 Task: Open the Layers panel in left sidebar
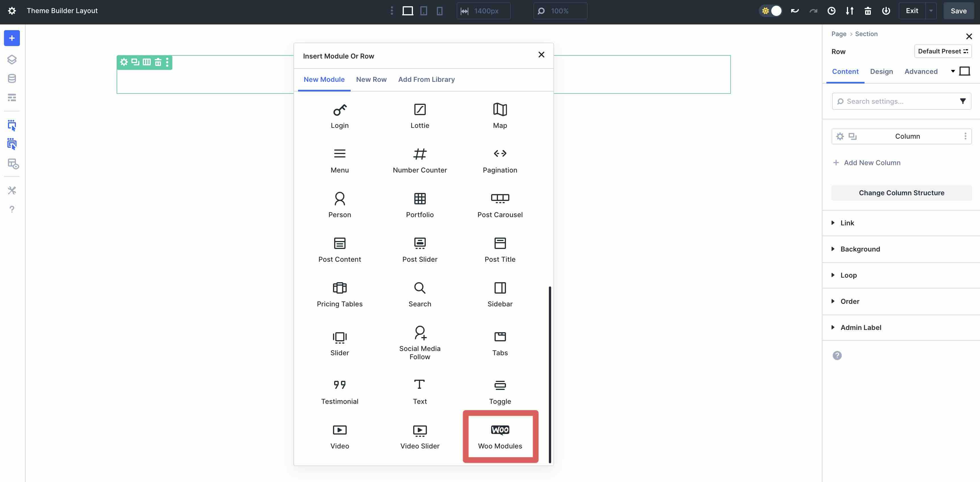(x=12, y=59)
